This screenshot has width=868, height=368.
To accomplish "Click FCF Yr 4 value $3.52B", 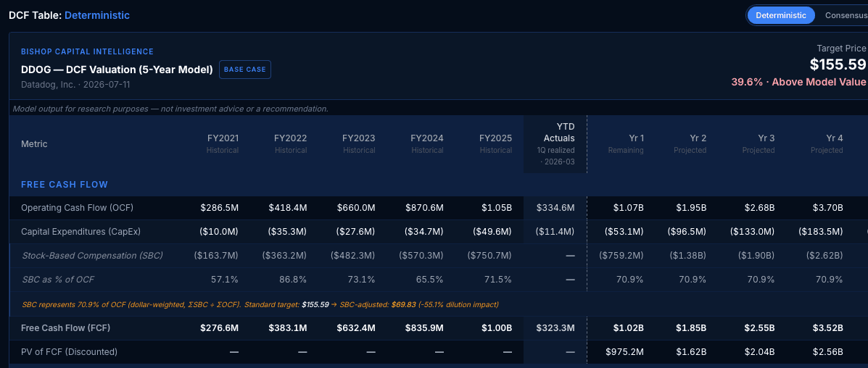I will point(827,327).
